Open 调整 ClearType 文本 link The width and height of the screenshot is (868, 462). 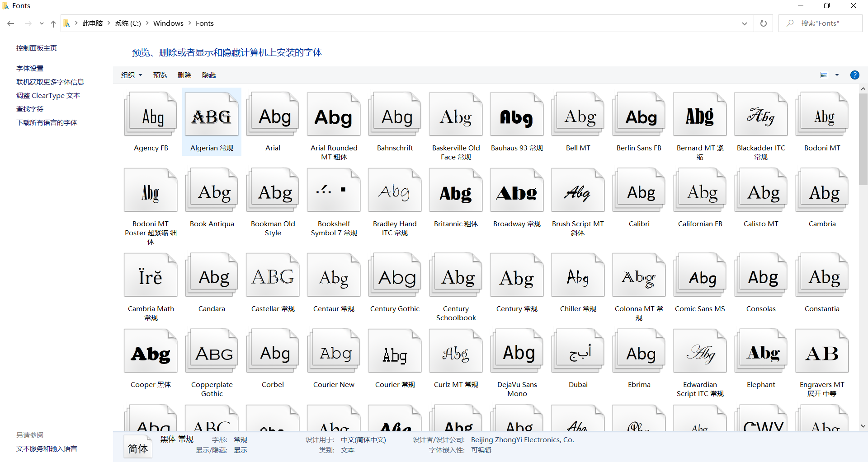click(48, 95)
